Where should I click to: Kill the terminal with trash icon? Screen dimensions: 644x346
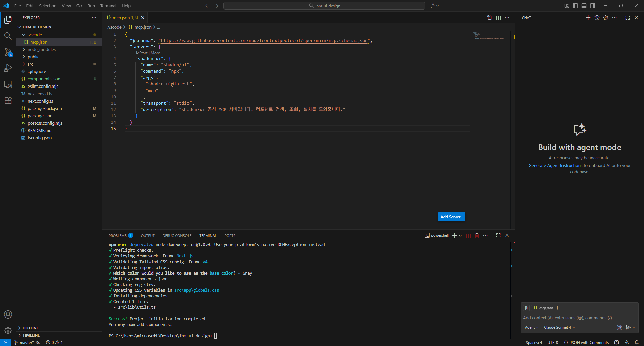[477, 236]
